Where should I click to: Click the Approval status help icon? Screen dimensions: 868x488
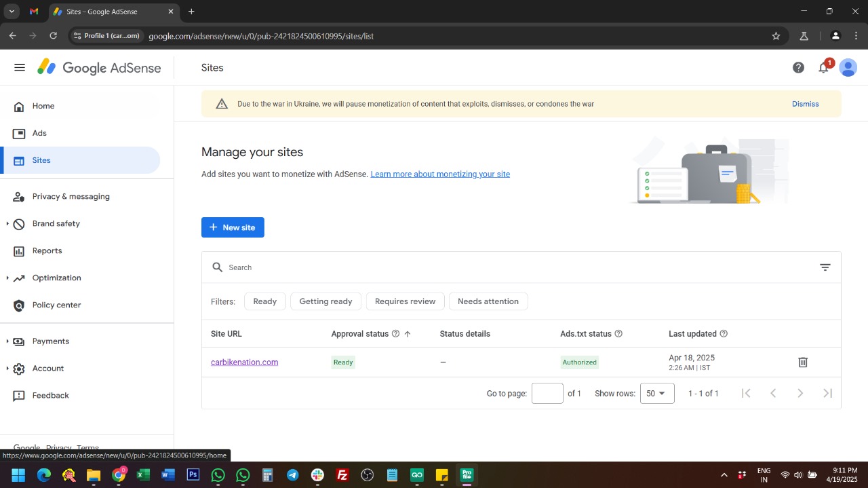pos(395,334)
